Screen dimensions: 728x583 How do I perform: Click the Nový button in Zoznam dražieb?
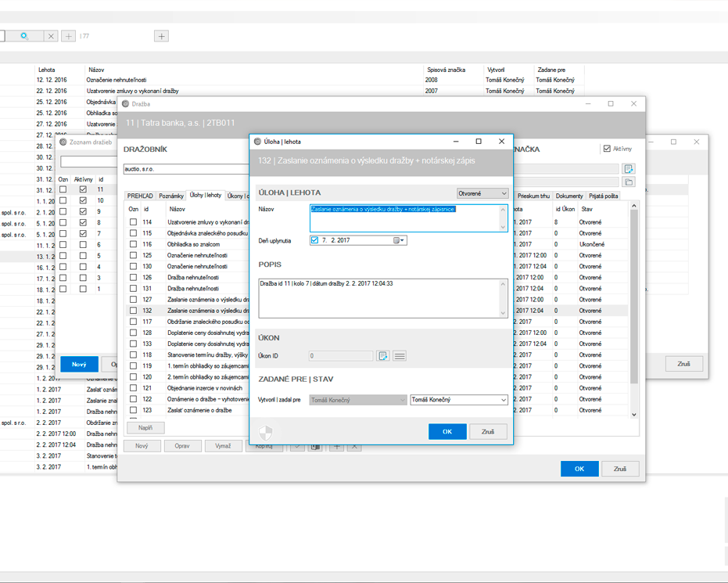[x=79, y=364]
